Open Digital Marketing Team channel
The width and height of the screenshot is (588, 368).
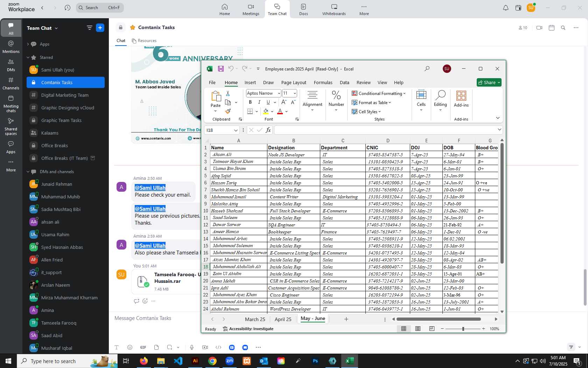click(x=65, y=95)
